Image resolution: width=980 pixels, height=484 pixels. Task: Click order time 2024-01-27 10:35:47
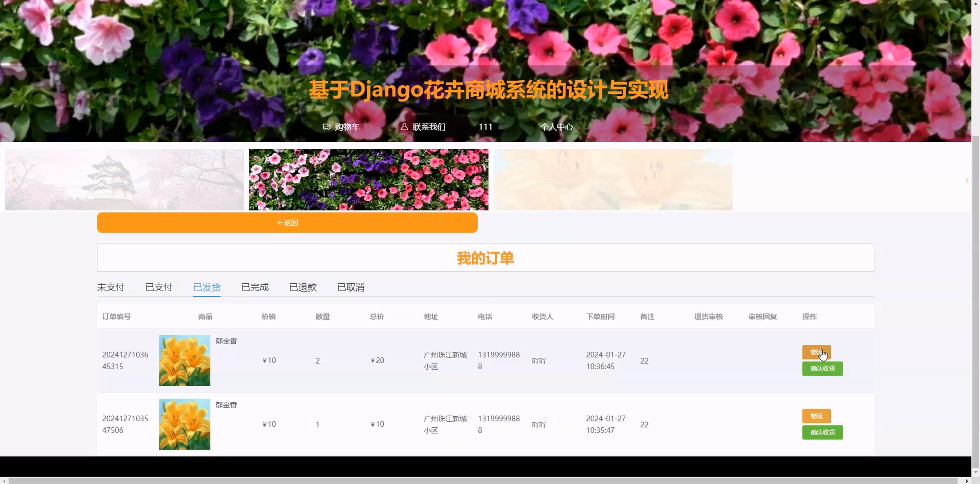[605, 424]
